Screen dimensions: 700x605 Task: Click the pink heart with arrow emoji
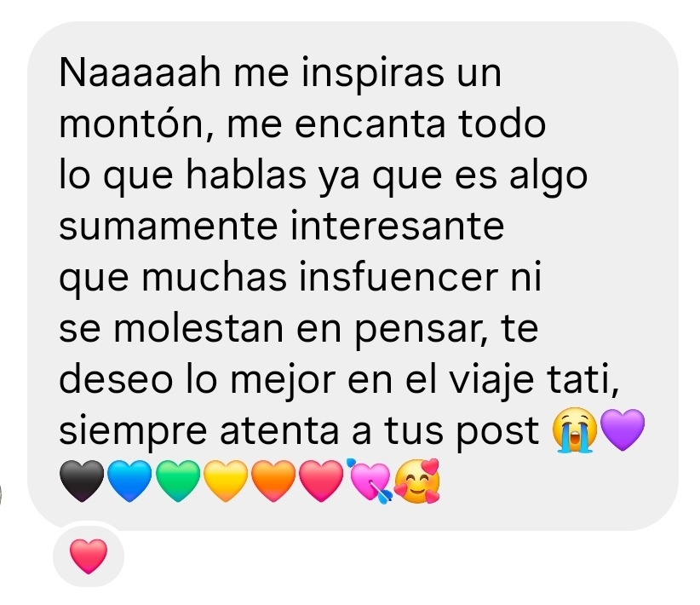click(x=370, y=481)
